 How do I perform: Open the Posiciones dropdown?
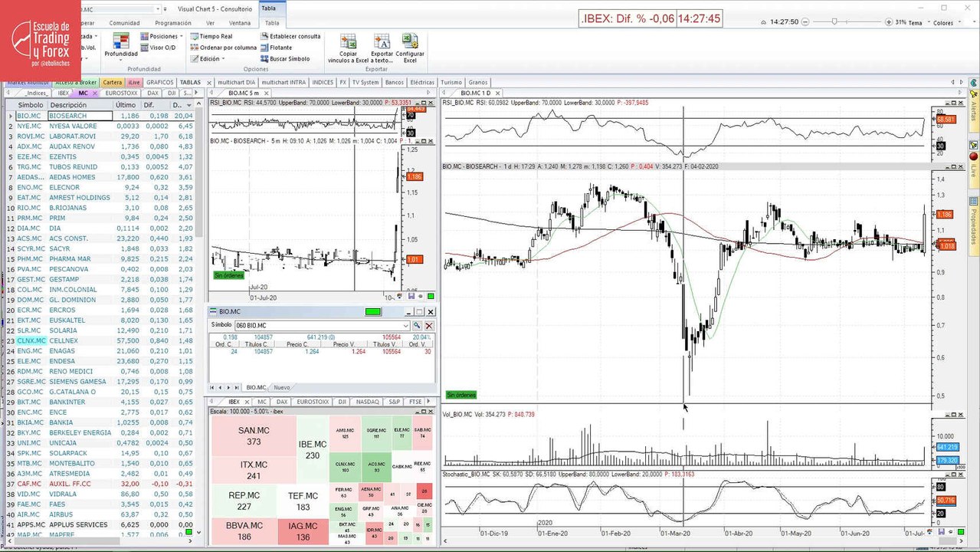162,36
